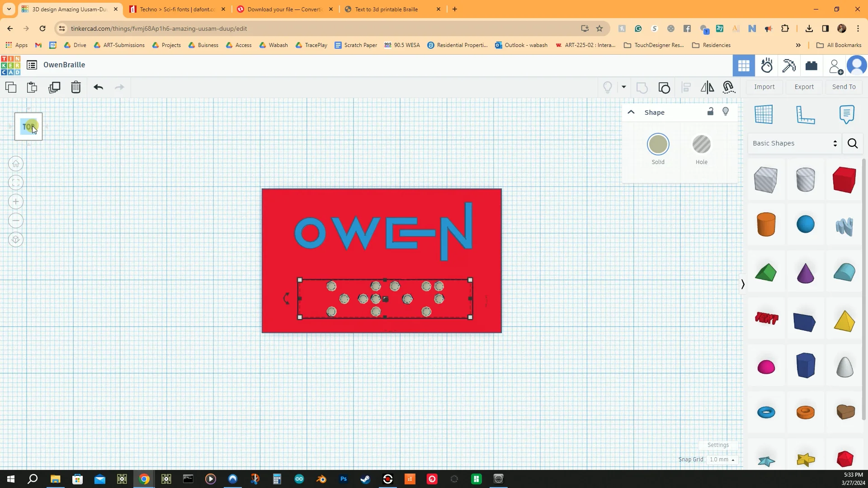The width and height of the screenshot is (868, 488).
Task: Open the Basic Shapes category dropdown
Action: [x=793, y=143]
